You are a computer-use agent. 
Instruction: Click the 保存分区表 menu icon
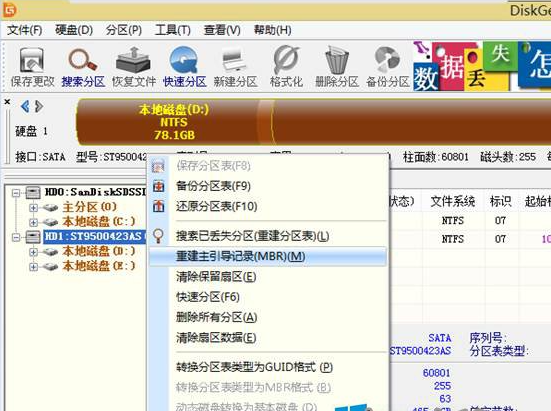[x=158, y=165]
